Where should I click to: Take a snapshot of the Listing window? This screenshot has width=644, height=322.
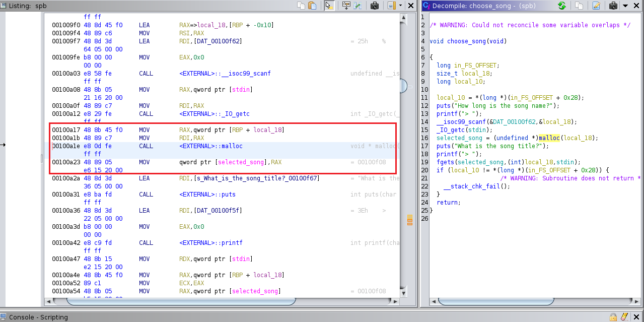[x=375, y=6]
